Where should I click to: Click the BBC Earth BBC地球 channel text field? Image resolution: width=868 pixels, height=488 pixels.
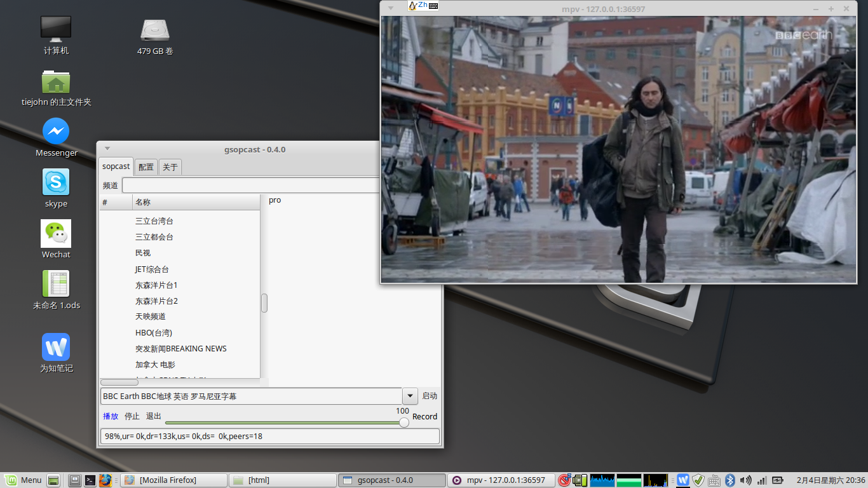(x=252, y=395)
